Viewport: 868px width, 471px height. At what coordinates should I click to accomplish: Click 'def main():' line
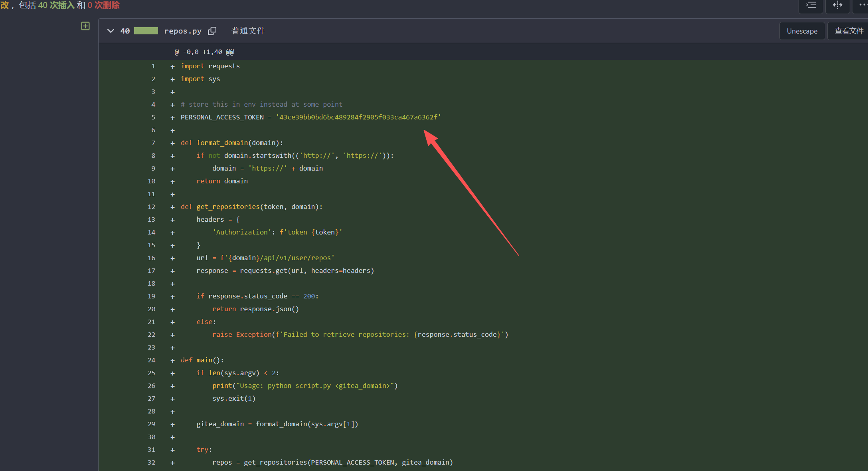pyautogui.click(x=202, y=360)
